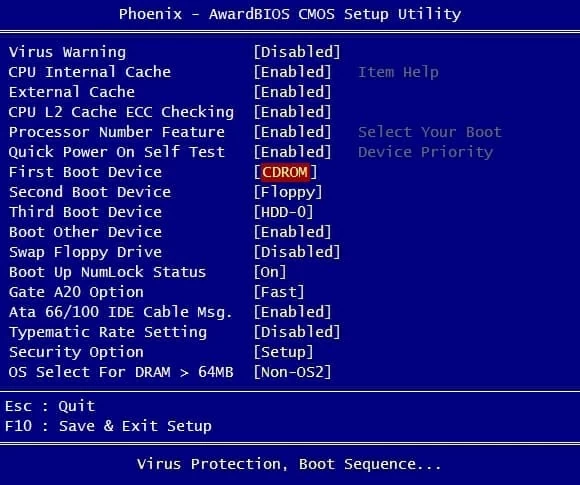
Task: Toggle CPU Internal Cache Enabled setting
Action: [292, 72]
